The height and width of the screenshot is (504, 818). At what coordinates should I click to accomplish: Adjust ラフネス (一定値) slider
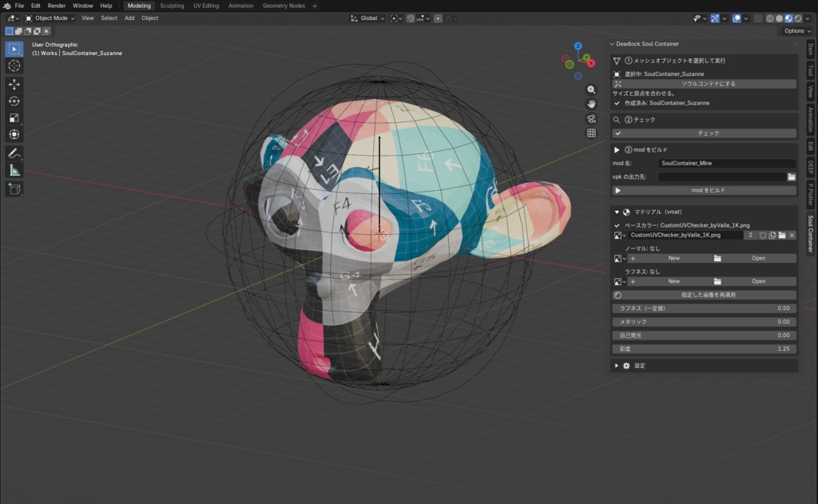(705, 308)
